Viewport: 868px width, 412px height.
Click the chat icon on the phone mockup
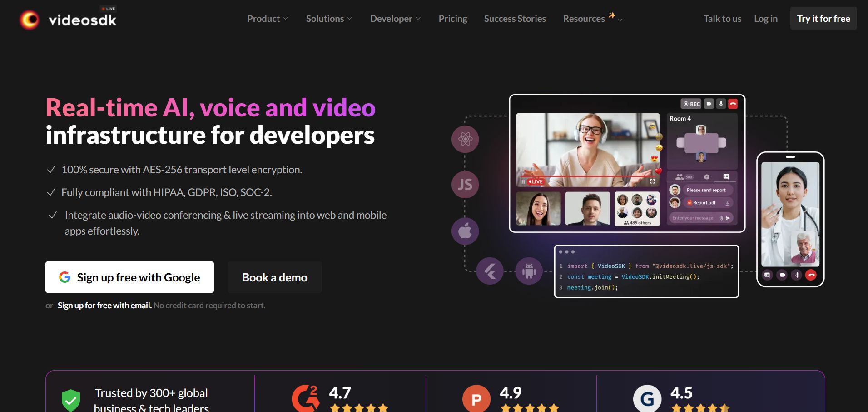coord(767,275)
